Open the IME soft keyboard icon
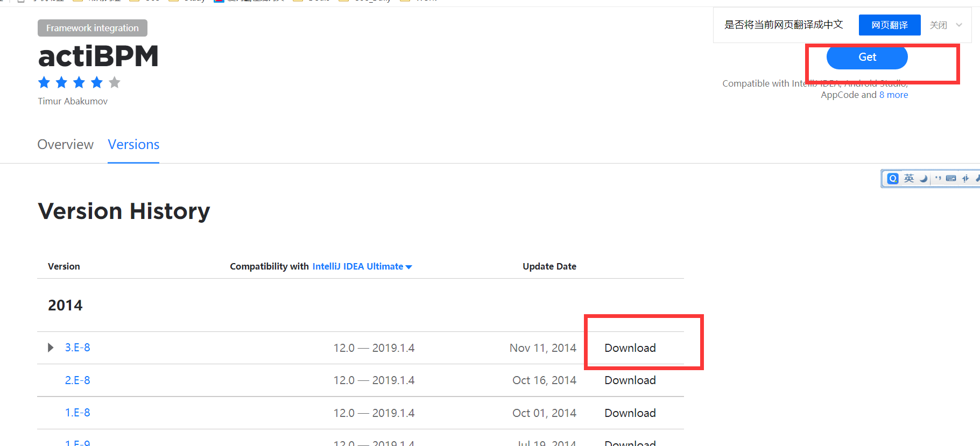Screen dimensions: 980x446 pyautogui.click(x=951, y=179)
